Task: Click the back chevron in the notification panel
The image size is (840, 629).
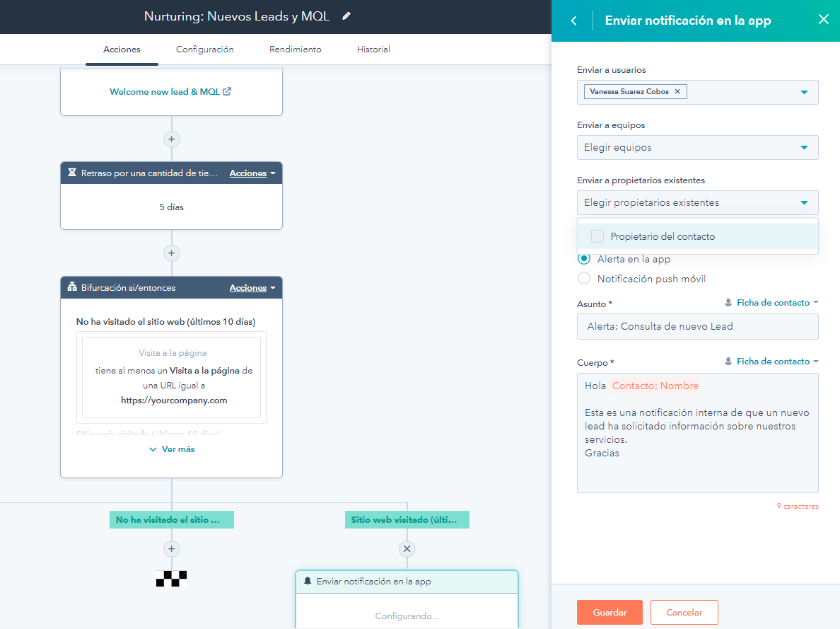Action: 573,21
